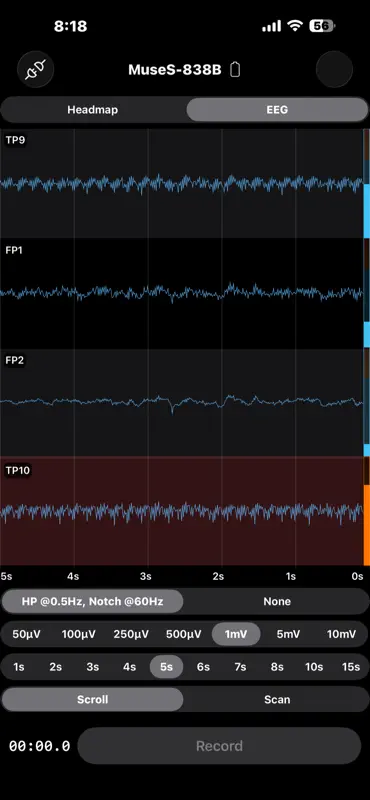Tap the 00:00.0 recording timer
Screen dimensions: 370x800
click(x=39, y=746)
